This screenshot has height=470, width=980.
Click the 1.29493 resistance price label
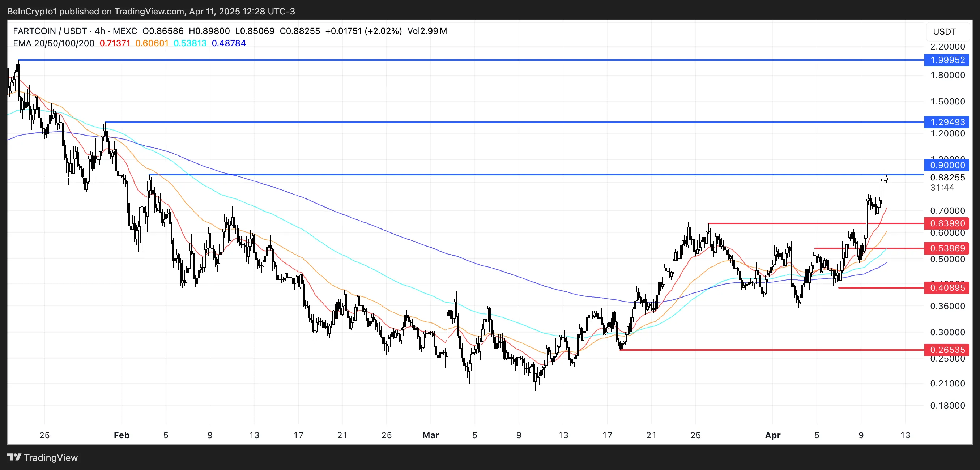(947, 122)
